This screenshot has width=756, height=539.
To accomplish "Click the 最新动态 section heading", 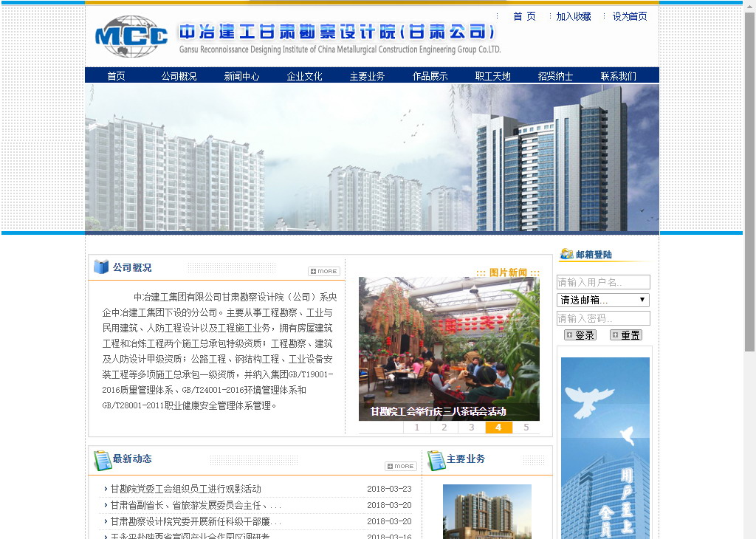I will (x=132, y=459).
